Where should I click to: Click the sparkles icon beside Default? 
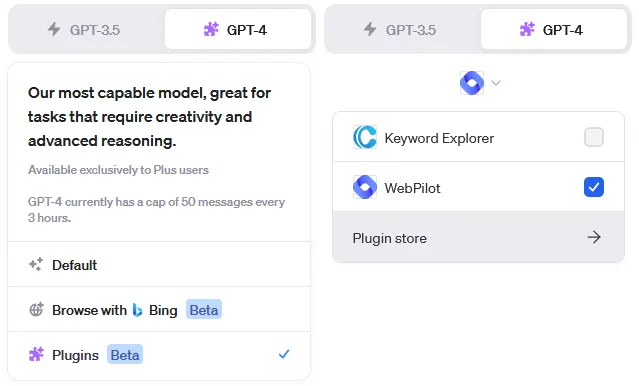(x=36, y=264)
